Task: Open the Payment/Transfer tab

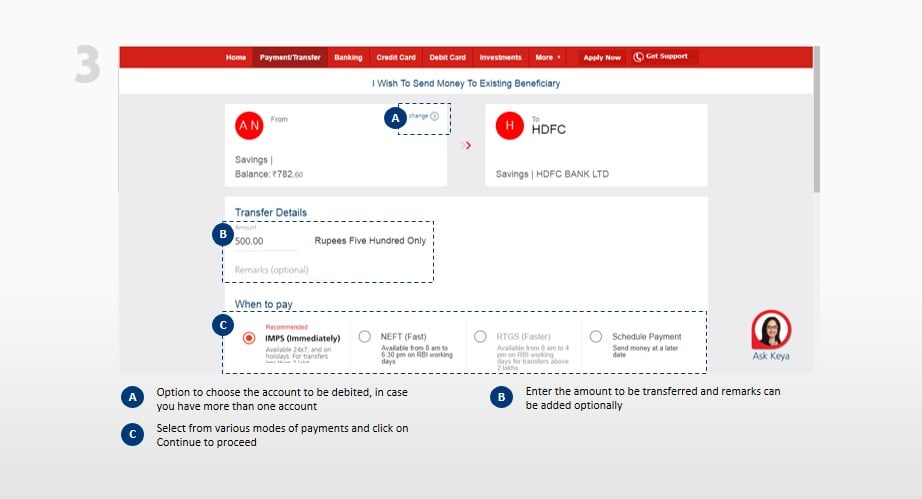Action: (290, 58)
